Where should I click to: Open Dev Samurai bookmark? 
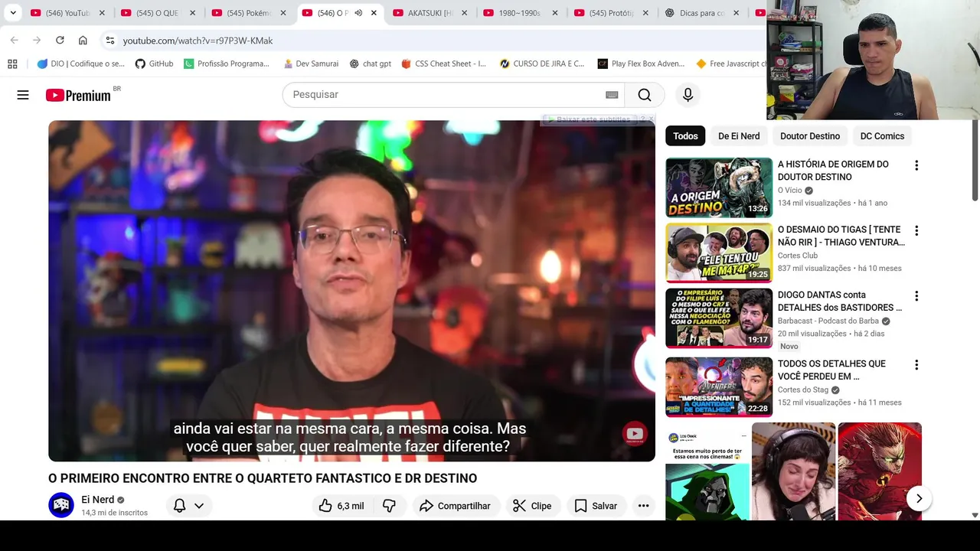pos(311,64)
